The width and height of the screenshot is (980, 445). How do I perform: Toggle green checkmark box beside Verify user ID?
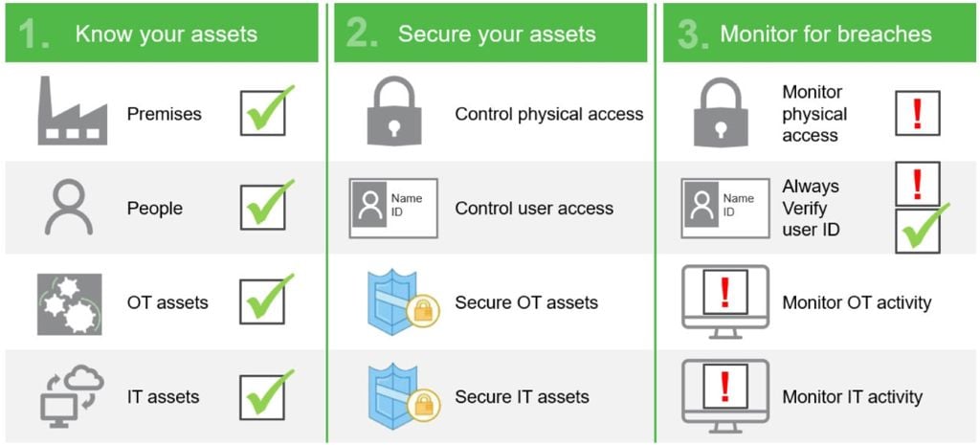click(x=918, y=231)
